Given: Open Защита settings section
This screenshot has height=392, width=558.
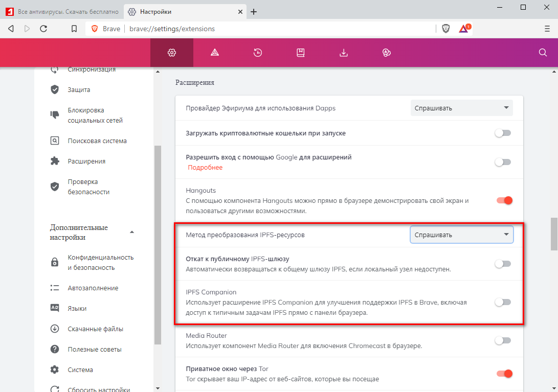Looking at the screenshot, I should (79, 89).
